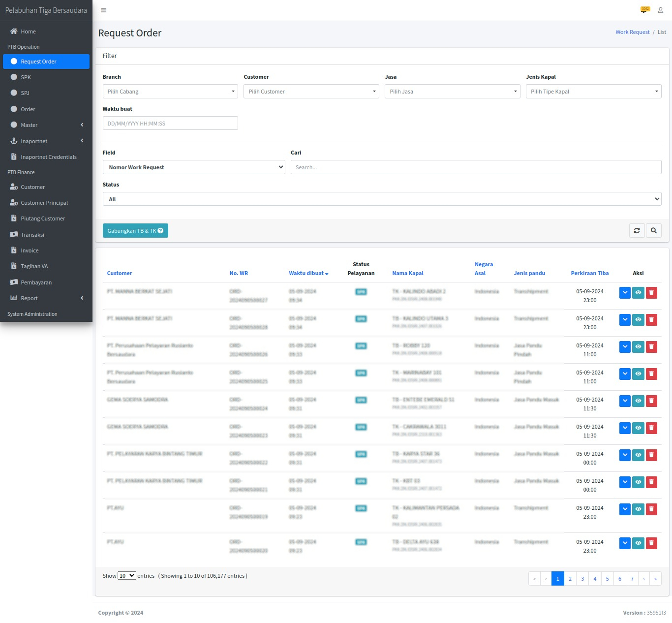Click the hamburger menu toggle icon
Image resolution: width=672 pixels, height=623 pixels.
click(103, 10)
